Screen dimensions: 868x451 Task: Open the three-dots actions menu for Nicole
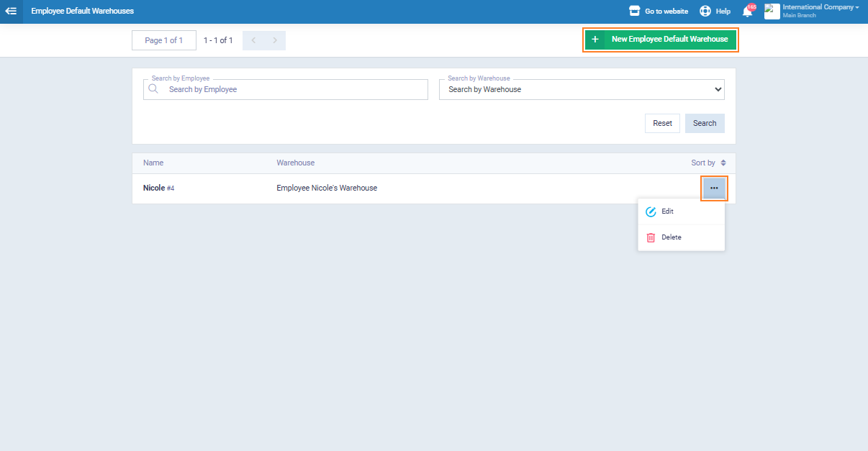pos(714,188)
